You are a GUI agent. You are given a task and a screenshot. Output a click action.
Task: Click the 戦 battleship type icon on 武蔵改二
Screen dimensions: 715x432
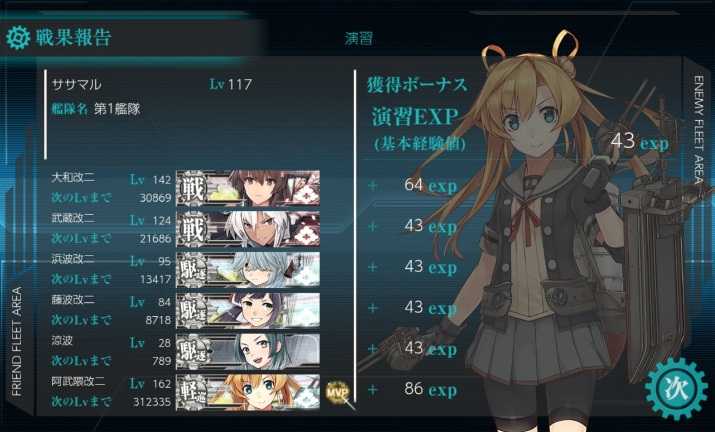click(192, 229)
